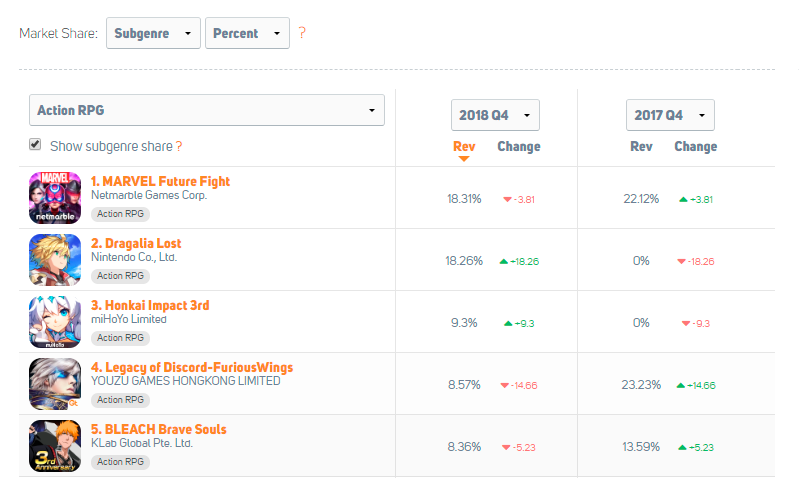799x478 pixels.
Task: Sort by the 2017 Q4 Rev column
Action: pos(641,146)
